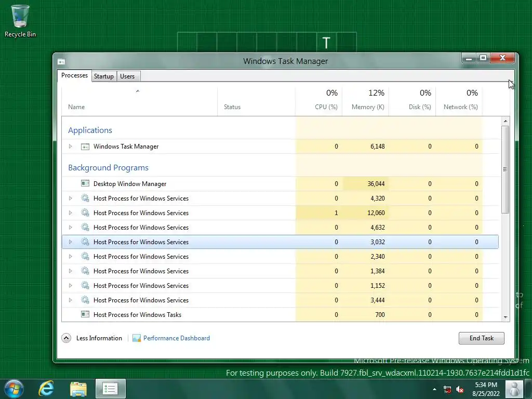Click the Windows Start orb
This screenshot has width=532, height=399.
14,389
